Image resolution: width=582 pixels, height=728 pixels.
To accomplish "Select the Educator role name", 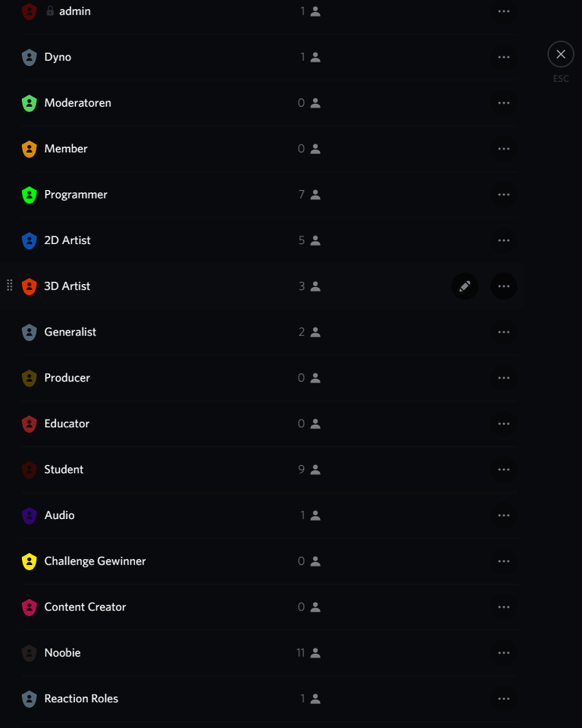I will pos(67,423).
